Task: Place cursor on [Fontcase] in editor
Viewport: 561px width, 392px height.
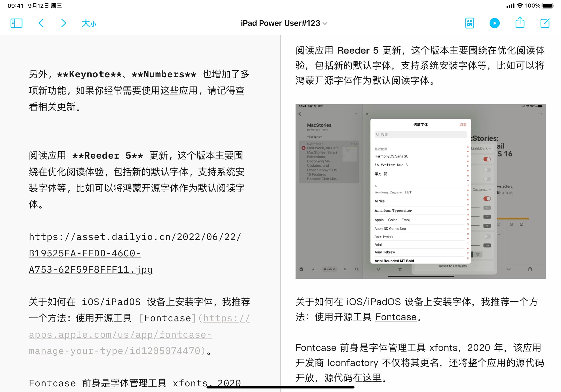Action: pos(167,318)
